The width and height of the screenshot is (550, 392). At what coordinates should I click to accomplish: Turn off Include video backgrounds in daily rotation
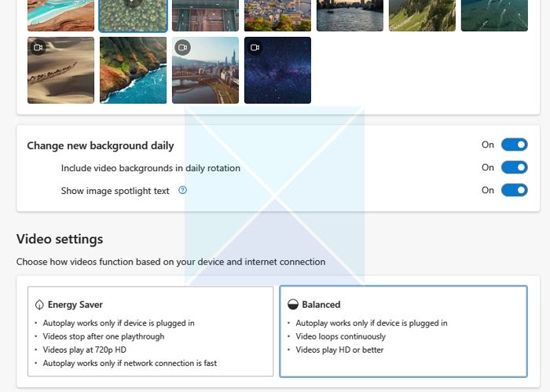pyautogui.click(x=514, y=167)
